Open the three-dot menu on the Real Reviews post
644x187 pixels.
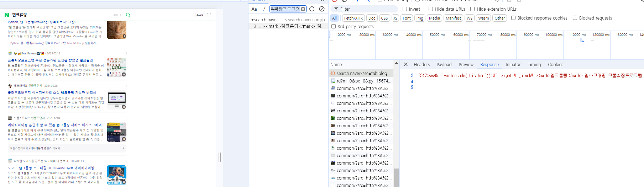click(126, 53)
